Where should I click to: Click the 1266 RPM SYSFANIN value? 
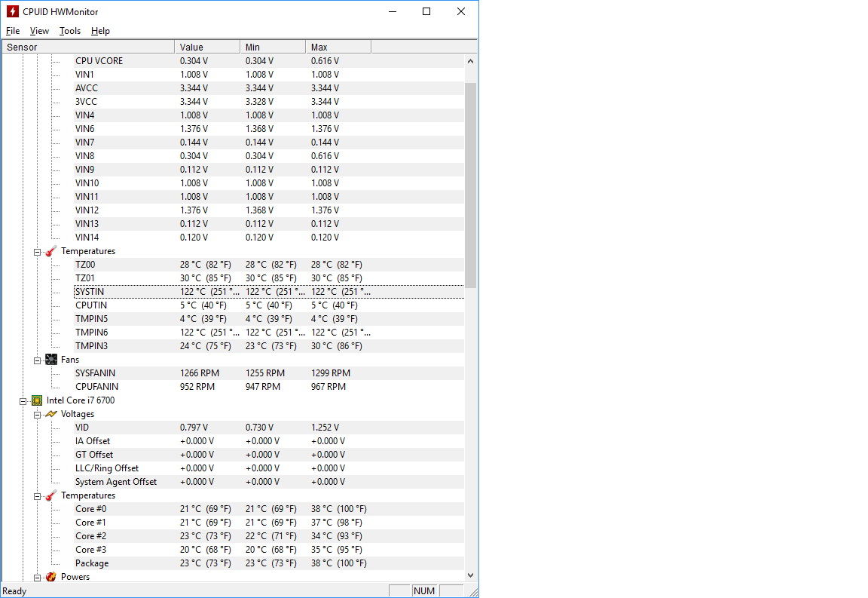200,373
